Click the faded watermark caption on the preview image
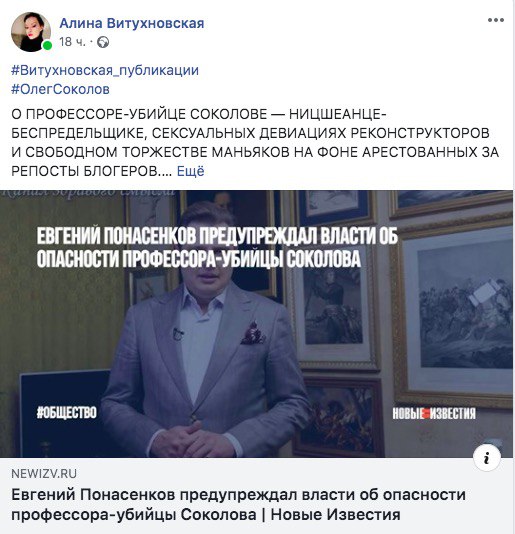 (x=88, y=194)
